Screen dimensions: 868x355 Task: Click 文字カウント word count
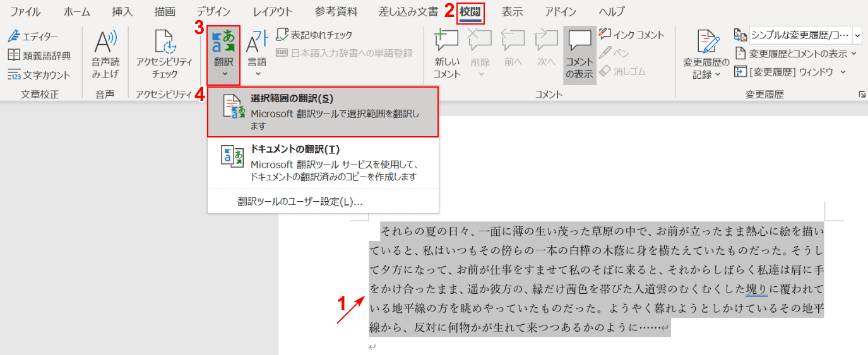pyautogui.click(x=39, y=75)
